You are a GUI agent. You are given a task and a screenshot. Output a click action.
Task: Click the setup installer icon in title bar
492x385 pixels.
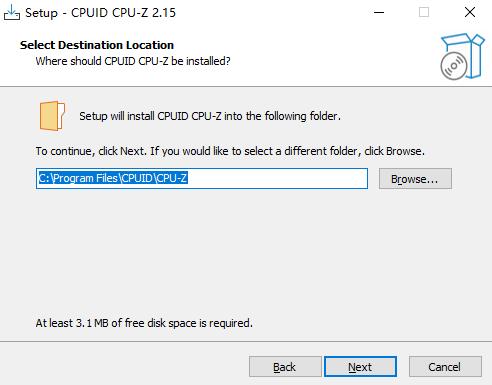(12, 13)
